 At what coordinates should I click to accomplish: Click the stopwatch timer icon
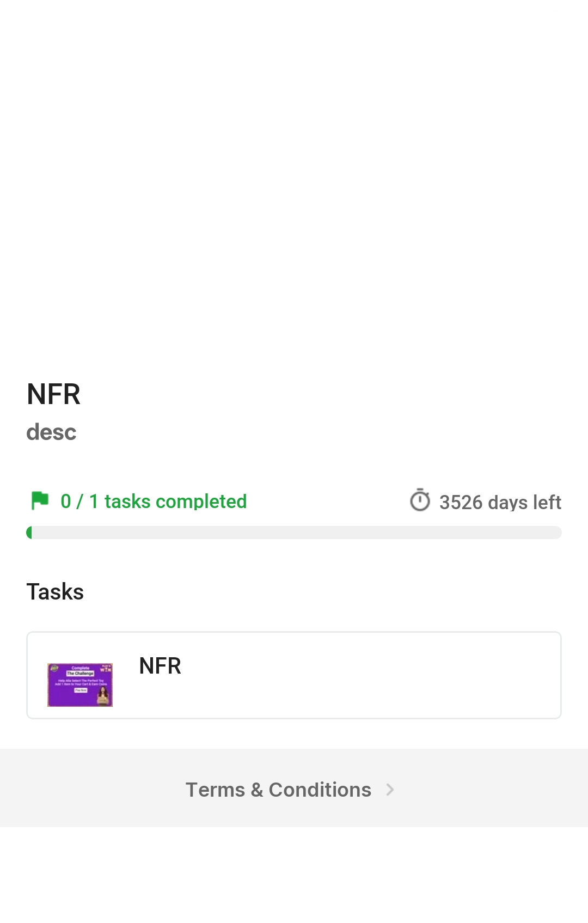click(x=420, y=500)
